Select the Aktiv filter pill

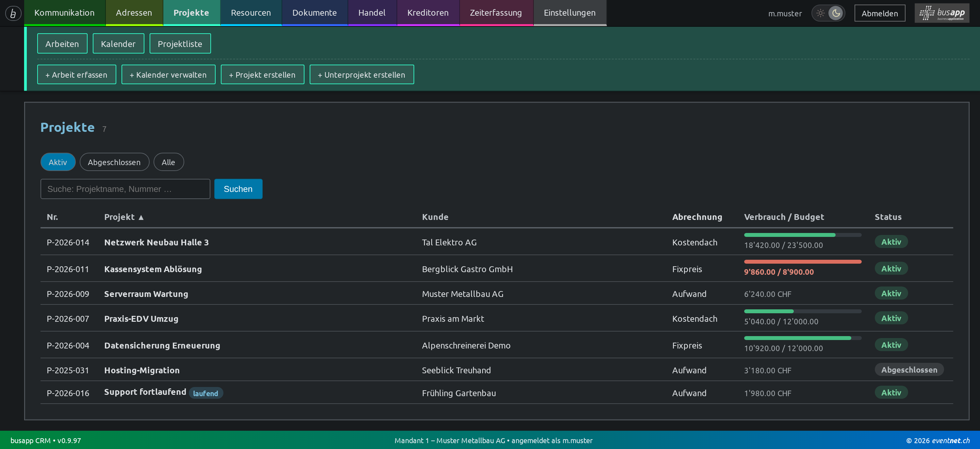click(58, 162)
